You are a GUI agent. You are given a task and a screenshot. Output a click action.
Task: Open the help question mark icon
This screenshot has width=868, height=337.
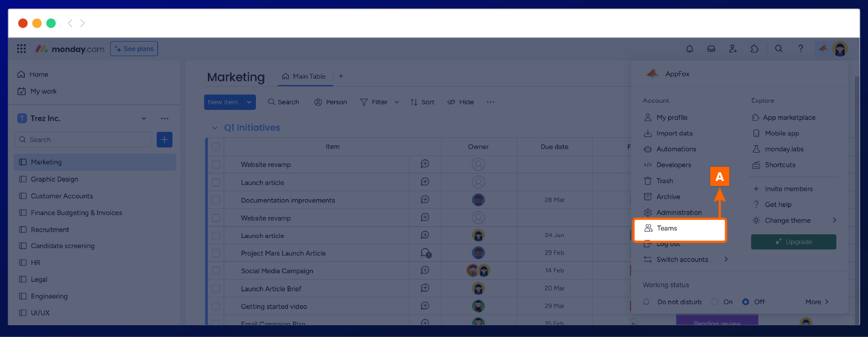[x=800, y=49]
